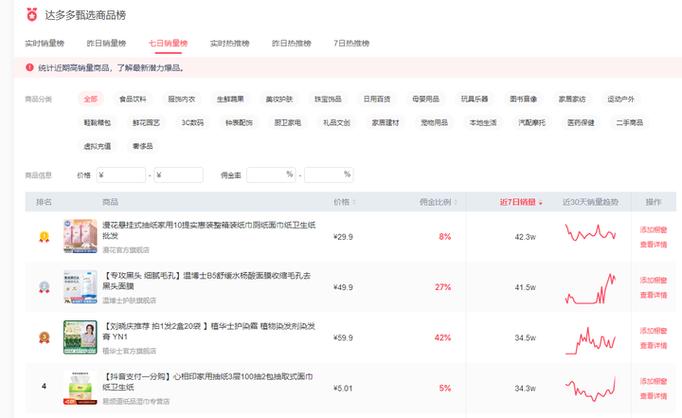Click 添加橱窗 for the ¥49.9 product
This screenshot has height=418, width=682.
(x=653, y=280)
